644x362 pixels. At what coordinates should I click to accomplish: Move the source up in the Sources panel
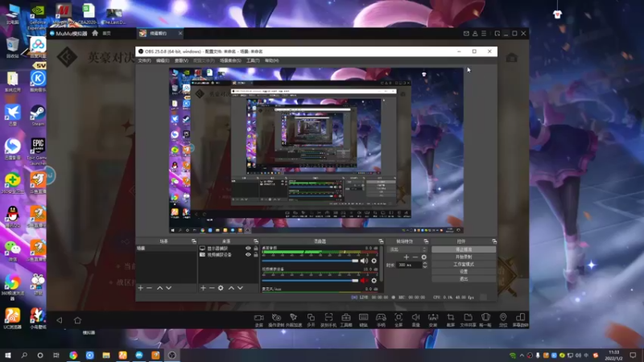[x=231, y=288]
